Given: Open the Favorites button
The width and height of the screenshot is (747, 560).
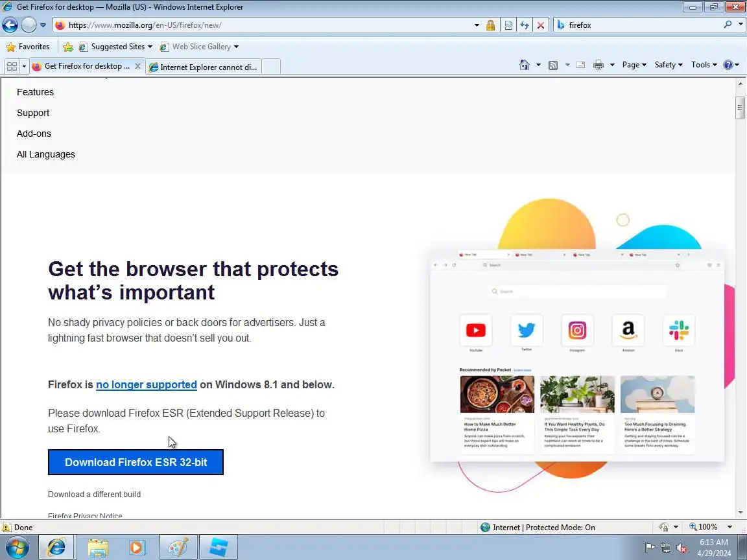Looking at the screenshot, I should coord(28,47).
